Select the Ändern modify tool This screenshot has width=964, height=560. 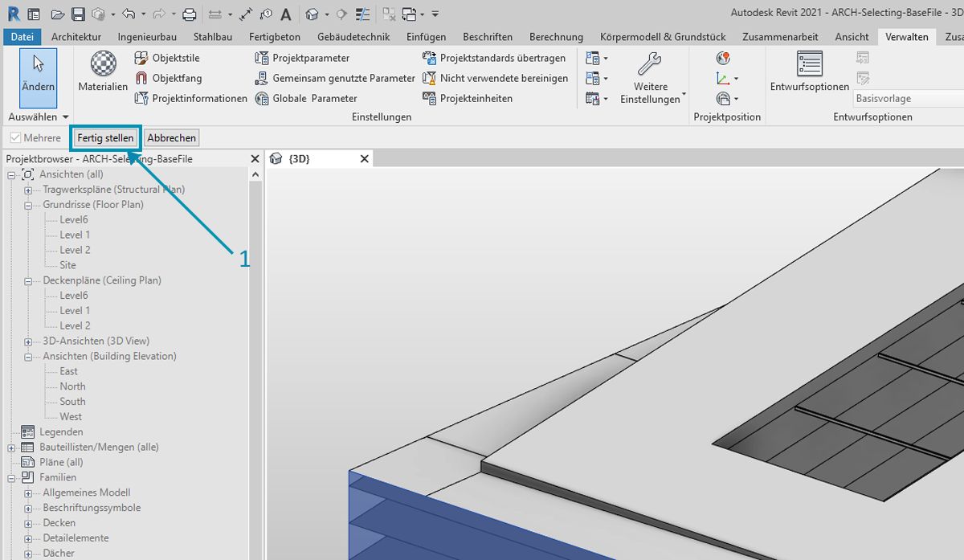(38, 77)
